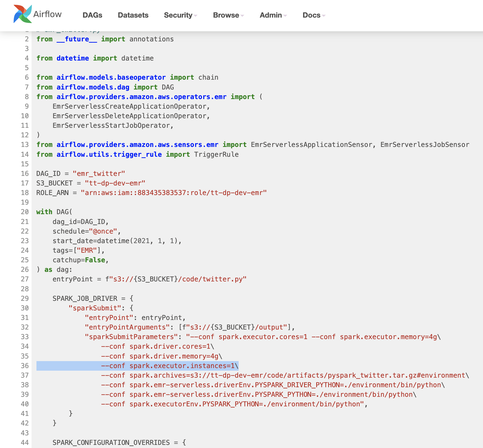Open the Docs dropdown menu
This screenshot has width=483, height=448.
click(314, 15)
